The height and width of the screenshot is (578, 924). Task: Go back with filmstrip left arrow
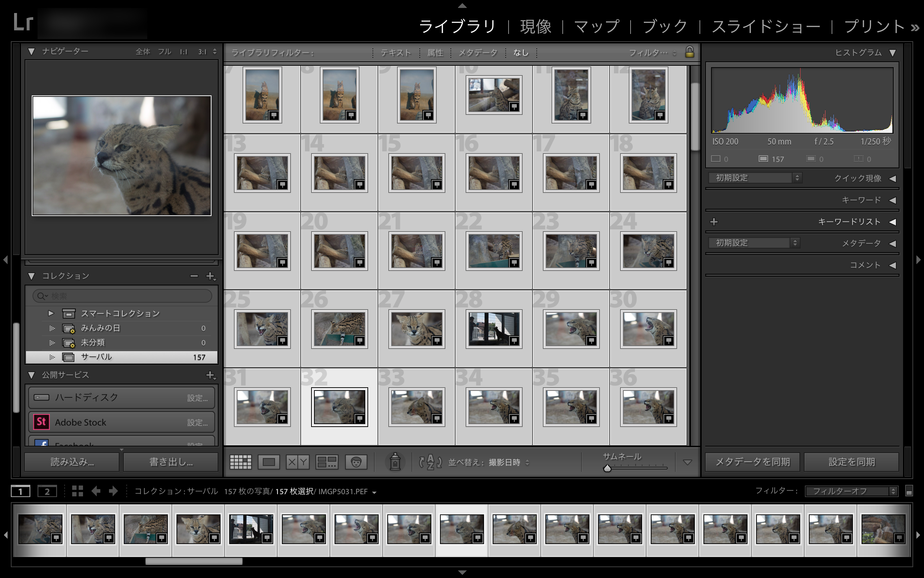pyautogui.click(x=96, y=491)
